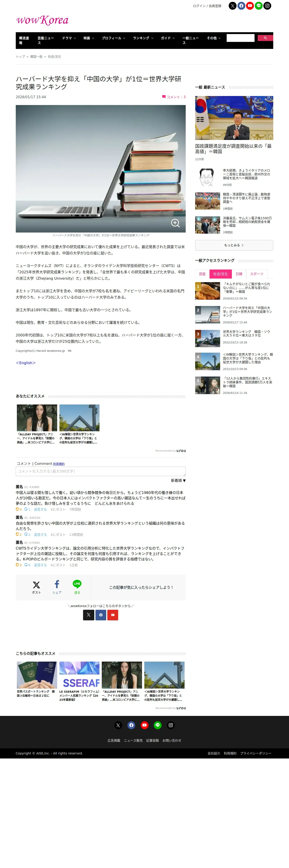Open the main laptop and books image
The width and height of the screenshot is (289, 868).
click(101, 169)
